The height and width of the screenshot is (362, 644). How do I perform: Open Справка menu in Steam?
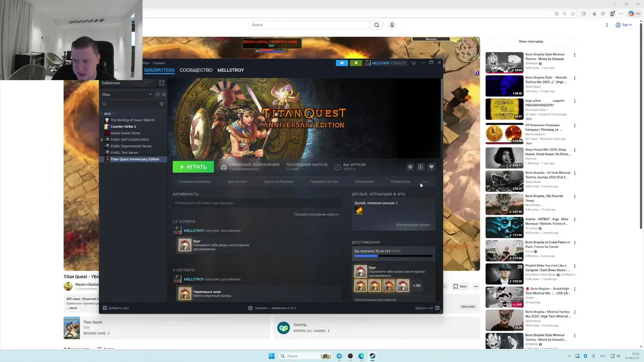[x=158, y=63]
